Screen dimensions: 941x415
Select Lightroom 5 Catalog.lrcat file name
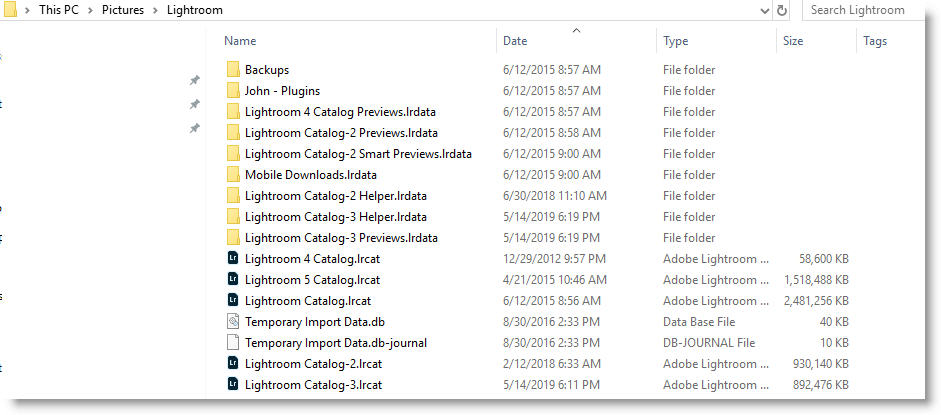(x=313, y=279)
